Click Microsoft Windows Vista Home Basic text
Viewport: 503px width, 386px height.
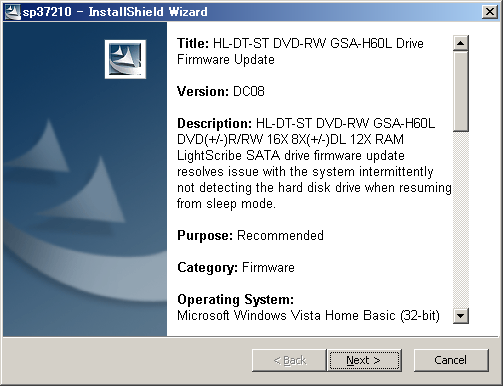coord(308,315)
